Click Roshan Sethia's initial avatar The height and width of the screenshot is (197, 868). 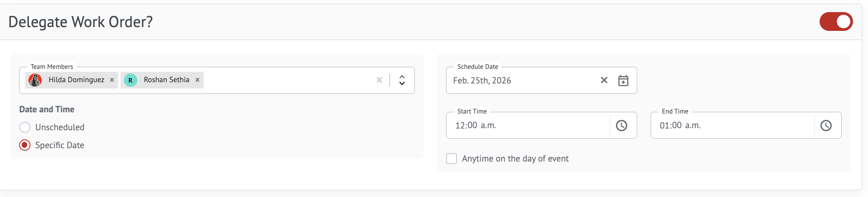pos(131,80)
